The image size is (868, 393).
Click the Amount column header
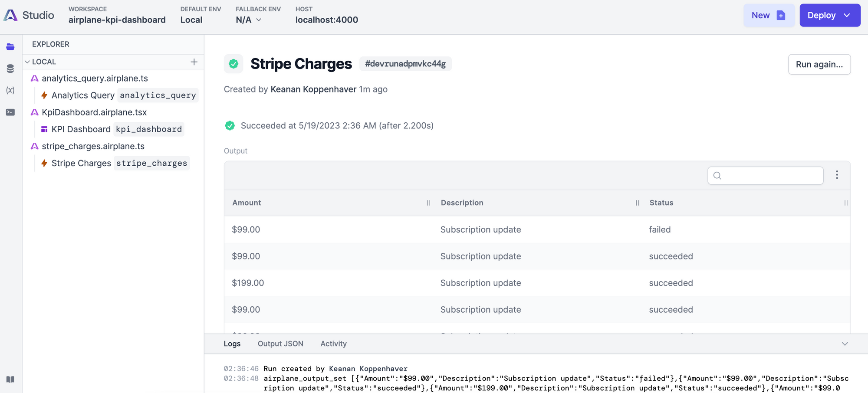(x=247, y=203)
